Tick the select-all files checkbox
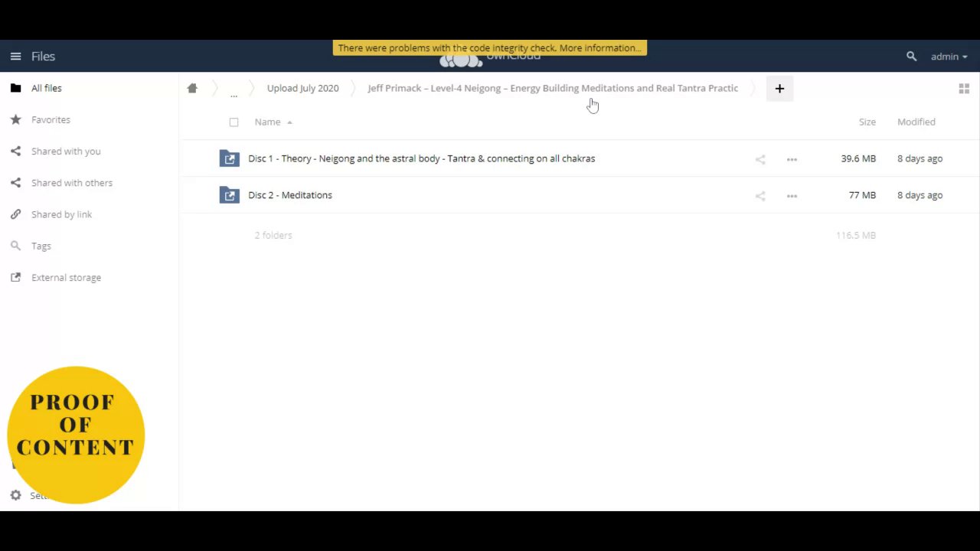This screenshot has height=551, width=980. [234, 122]
